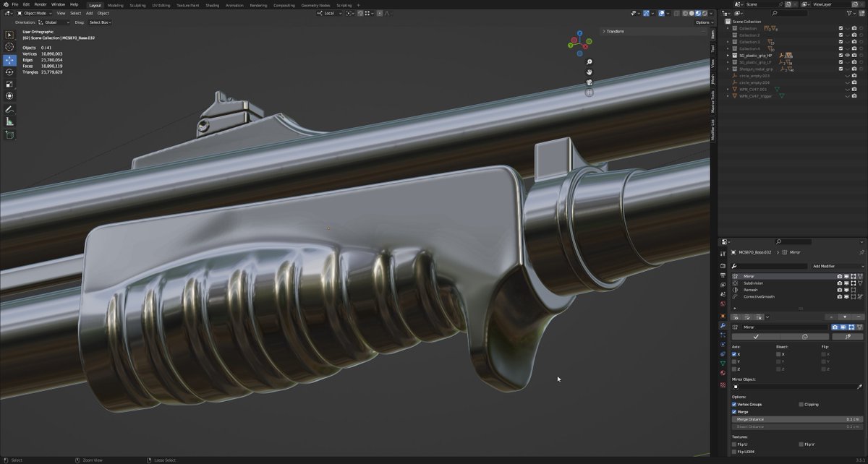Switch perspective/orthographic with the grid icon
The width and height of the screenshot is (868, 464).
(x=590, y=93)
